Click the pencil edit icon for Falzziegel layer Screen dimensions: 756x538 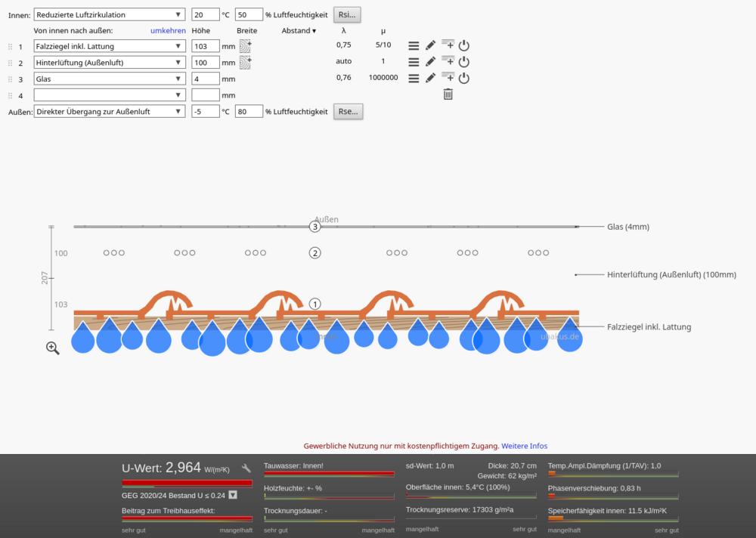point(431,45)
